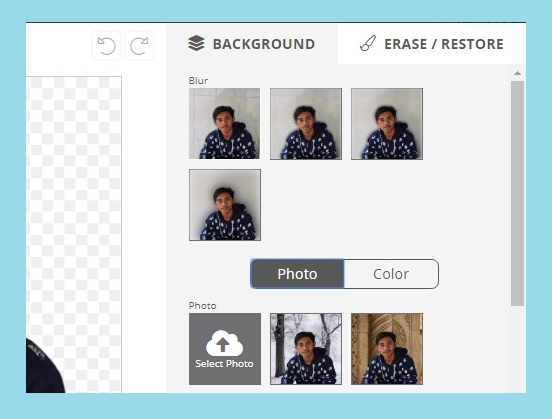
Task: Pick the third Blur preview thumbnail
Action: tap(387, 124)
